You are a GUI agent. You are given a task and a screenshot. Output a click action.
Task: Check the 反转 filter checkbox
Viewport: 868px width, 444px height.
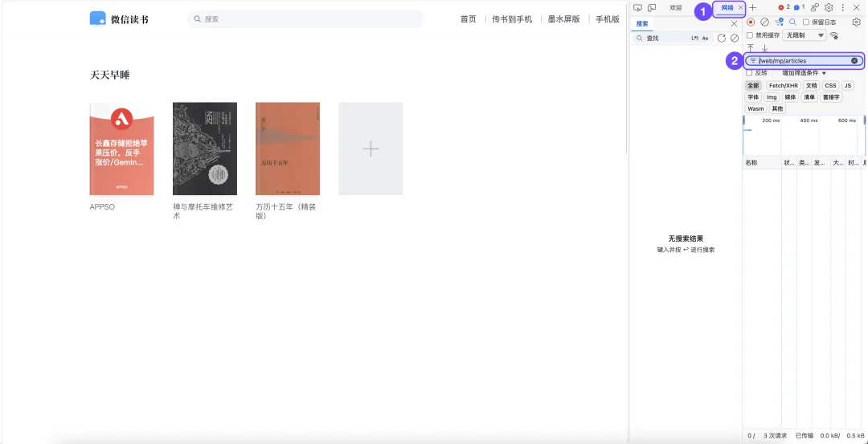click(750, 73)
